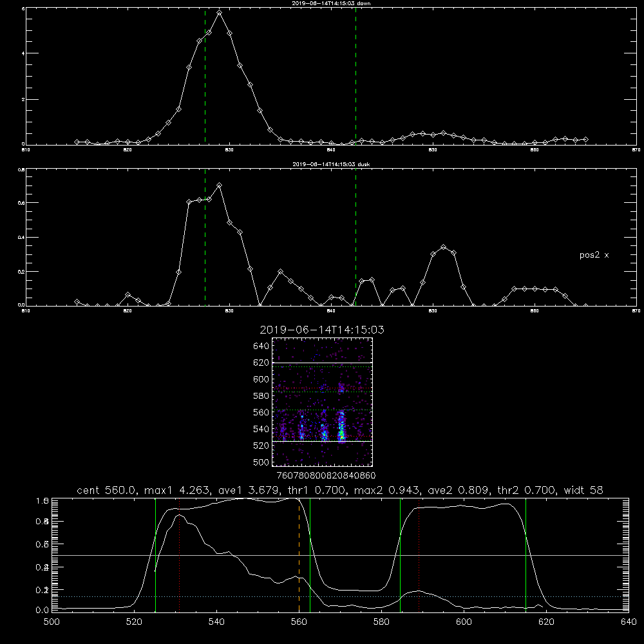Click the secondary dusk peak near 851

[x=443, y=247]
